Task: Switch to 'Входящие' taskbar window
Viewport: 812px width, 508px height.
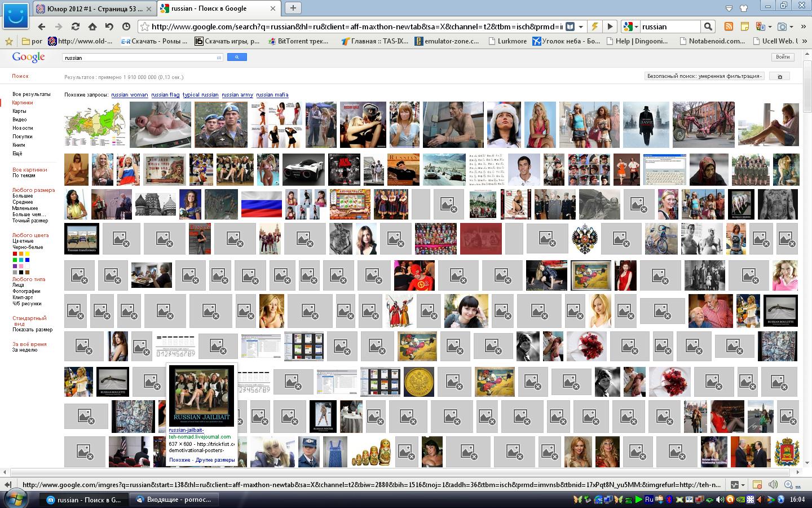Action: tap(173, 500)
